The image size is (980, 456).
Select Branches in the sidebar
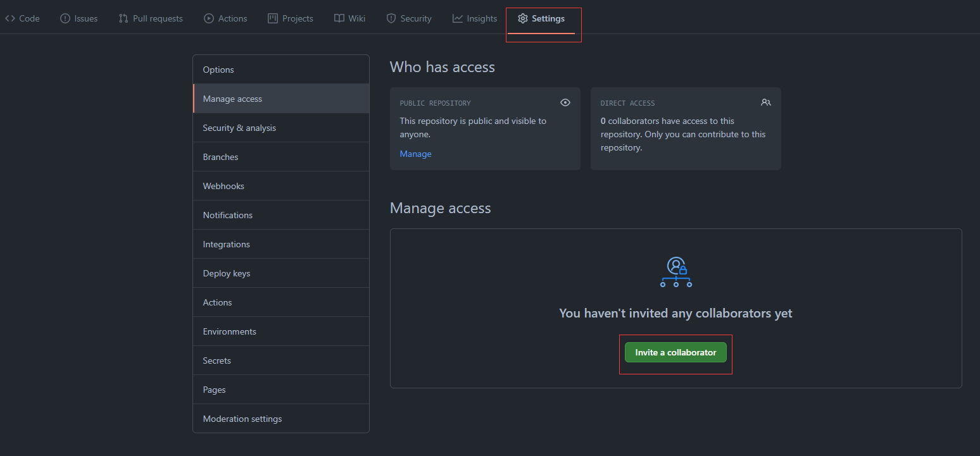coord(220,157)
